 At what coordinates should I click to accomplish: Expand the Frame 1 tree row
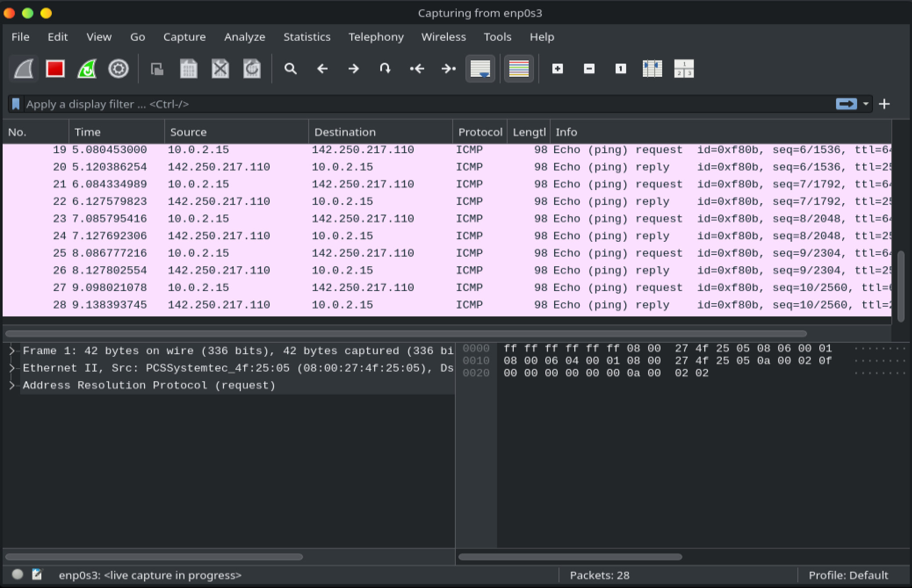(x=13, y=351)
